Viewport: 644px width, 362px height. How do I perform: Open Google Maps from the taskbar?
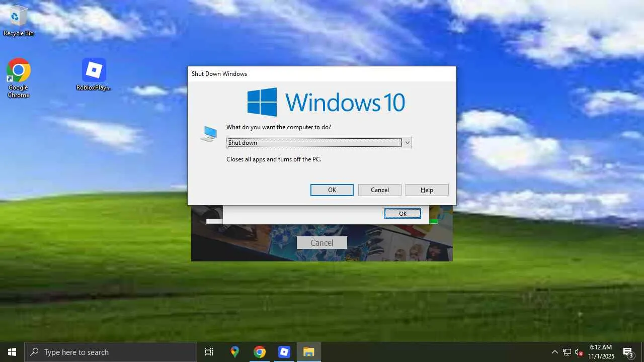tap(234, 352)
